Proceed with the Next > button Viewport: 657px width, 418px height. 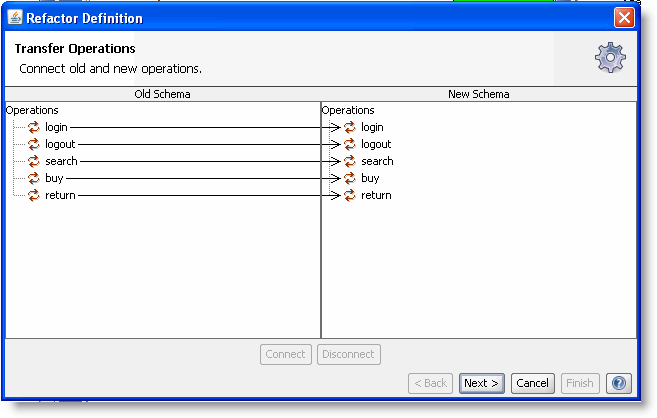(x=482, y=383)
